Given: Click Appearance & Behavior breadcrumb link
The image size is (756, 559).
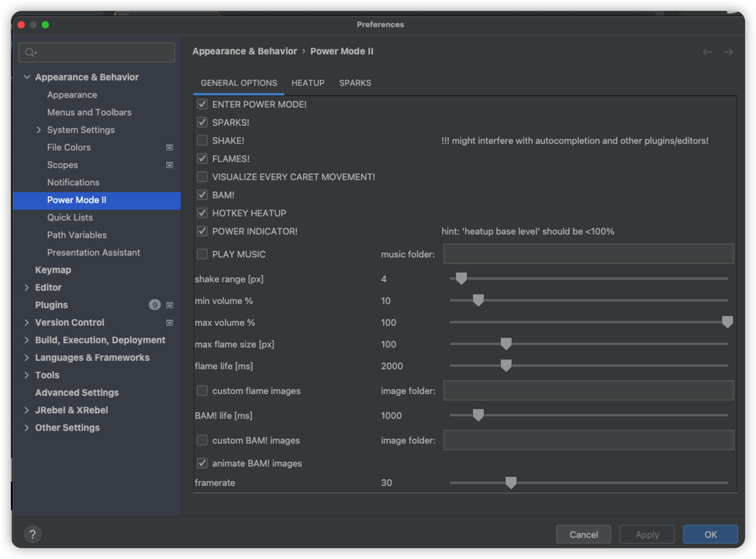Looking at the screenshot, I should tap(245, 51).
